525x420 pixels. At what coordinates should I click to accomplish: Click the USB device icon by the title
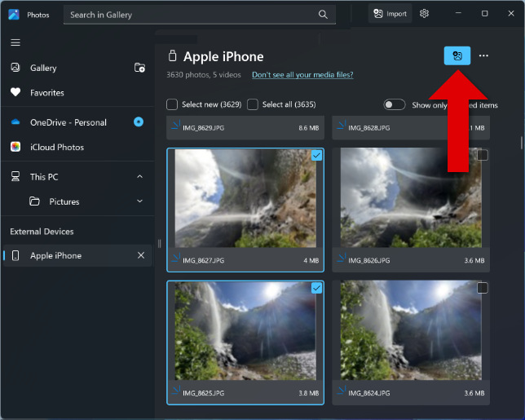(172, 55)
